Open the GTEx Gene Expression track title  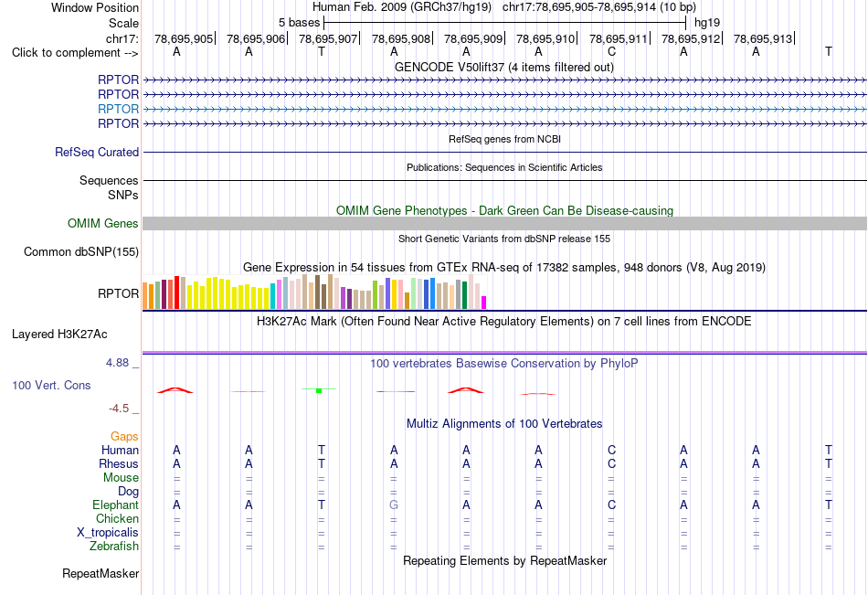pyautogui.click(x=504, y=268)
